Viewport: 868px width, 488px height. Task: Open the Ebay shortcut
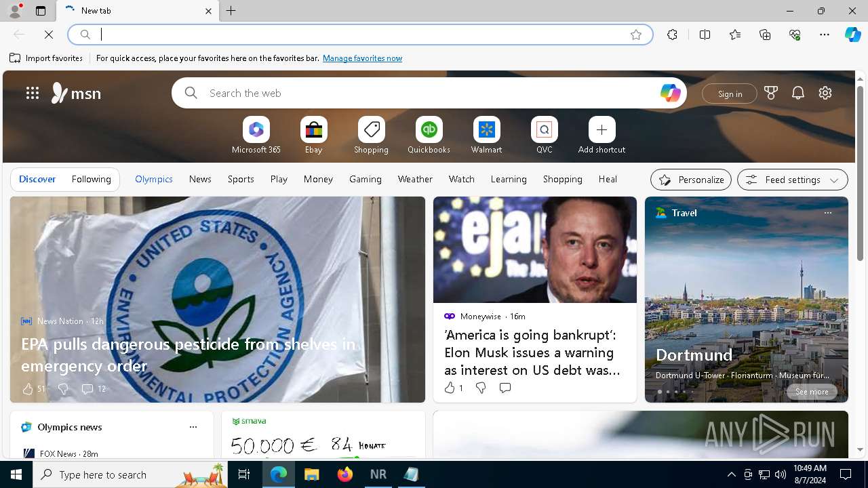pyautogui.click(x=313, y=136)
